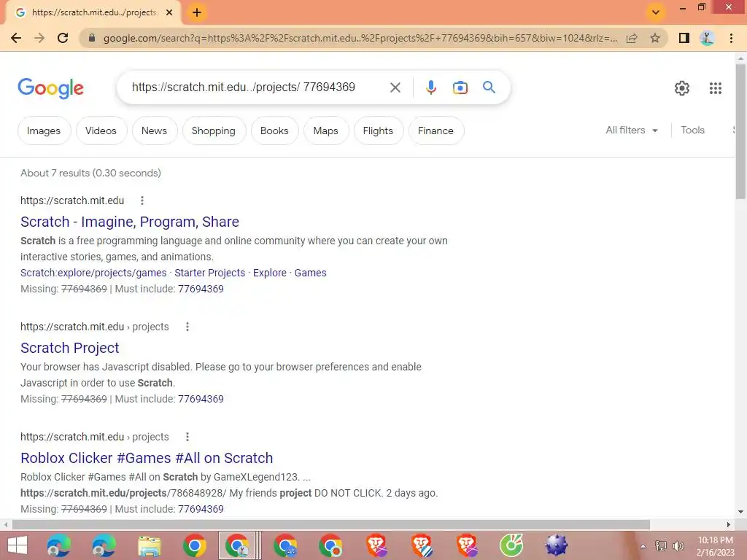The image size is (747, 560).
Task: Open the Google apps grid
Action: pyautogui.click(x=715, y=88)
